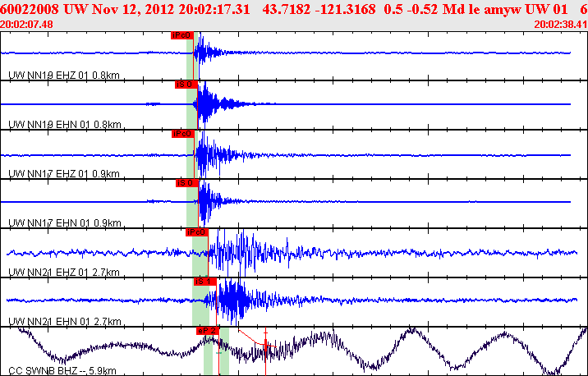The image size is (588, 376).
Task: Click the window end time '20:02:38.41'
Action: (x=561, y=25)
